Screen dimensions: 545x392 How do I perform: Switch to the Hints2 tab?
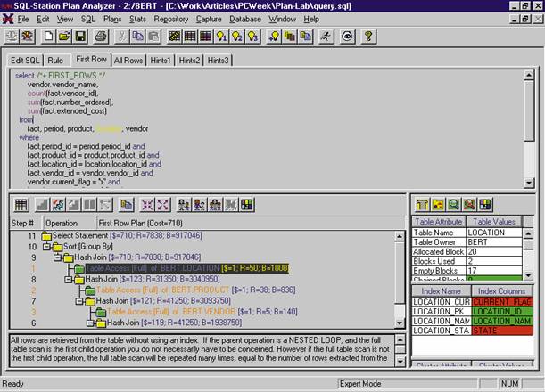tap(189, 61)
